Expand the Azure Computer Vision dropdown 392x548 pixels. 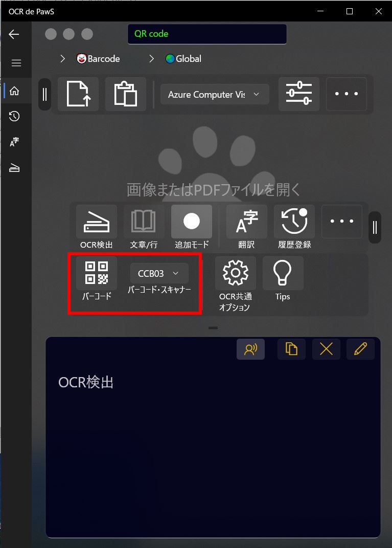point(215,94)
